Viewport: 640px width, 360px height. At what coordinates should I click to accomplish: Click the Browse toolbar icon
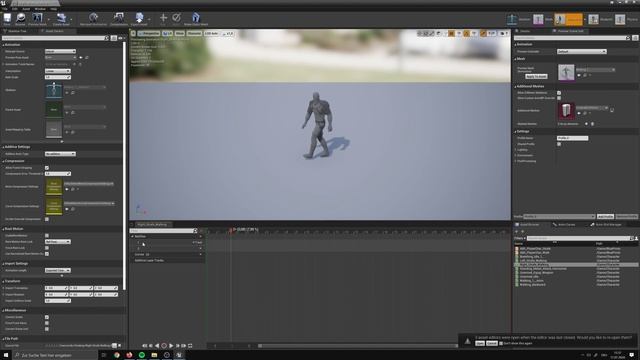pos(20,18)
